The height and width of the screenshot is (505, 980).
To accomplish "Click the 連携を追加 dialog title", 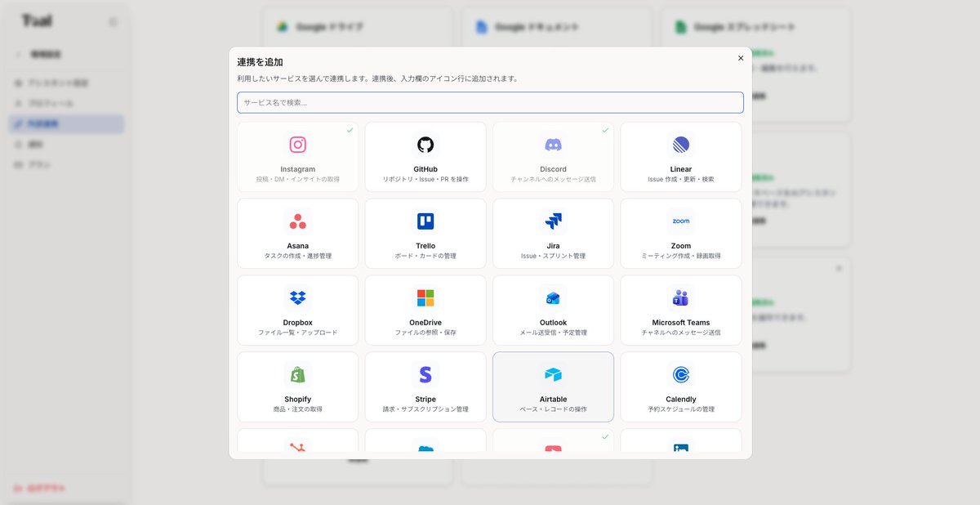I will [261, 62].
